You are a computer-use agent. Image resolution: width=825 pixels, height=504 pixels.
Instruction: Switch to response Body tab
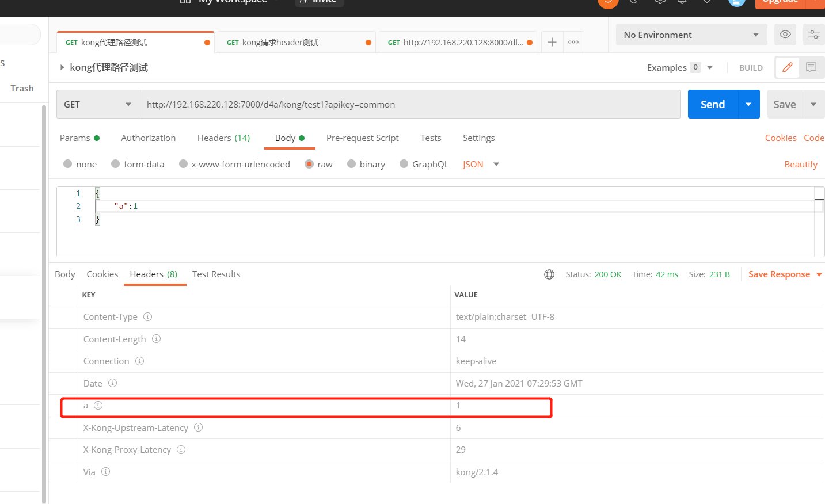[65, 274]
